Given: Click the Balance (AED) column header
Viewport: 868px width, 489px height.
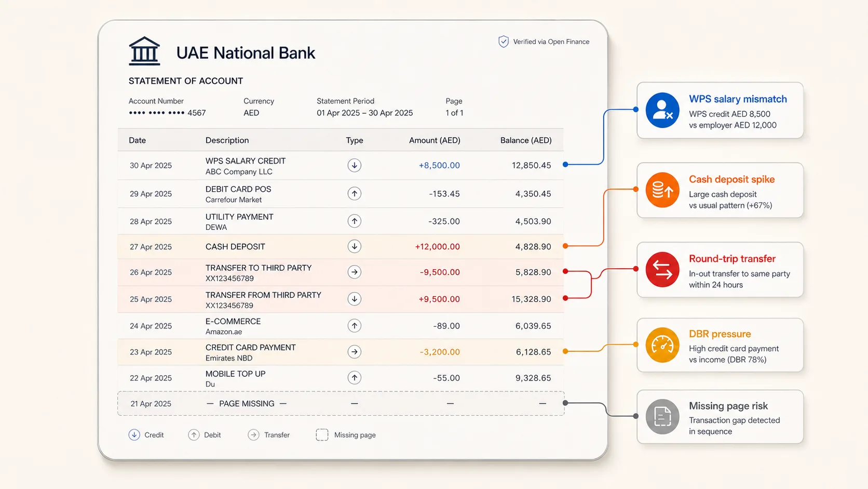Looking at the screenshot, I should click(x=526, y=140).
